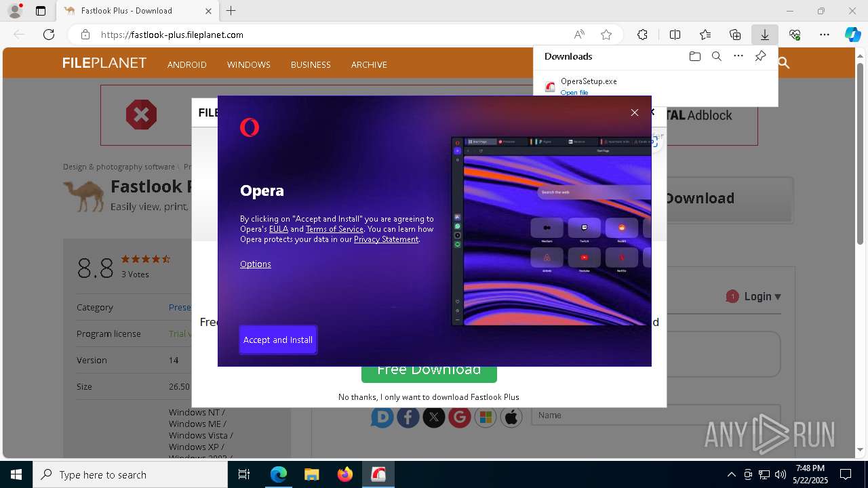Click the Read aloud icon
The image size is (868, 488).
coord(579,35)
